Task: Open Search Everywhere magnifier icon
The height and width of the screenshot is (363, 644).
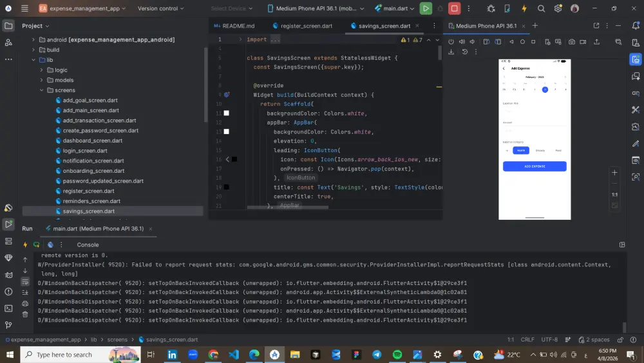Action: pyautogui.click(x=542, y=8)
